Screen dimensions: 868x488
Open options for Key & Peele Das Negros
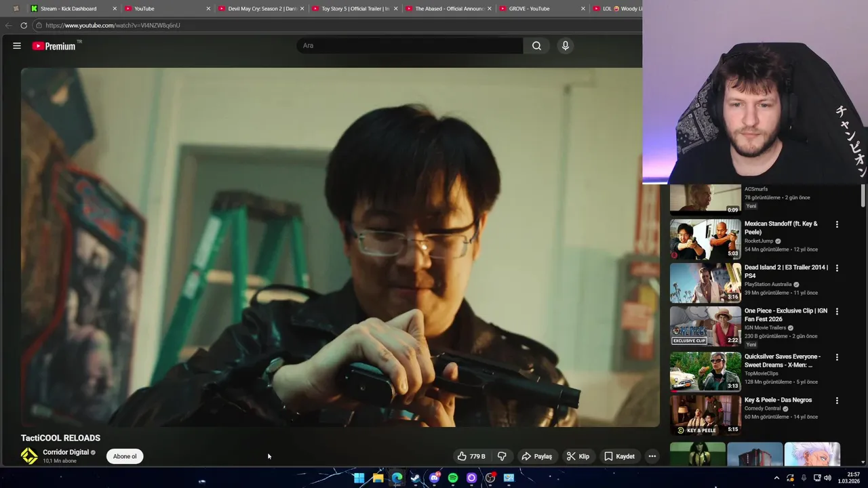click(837, 401)
